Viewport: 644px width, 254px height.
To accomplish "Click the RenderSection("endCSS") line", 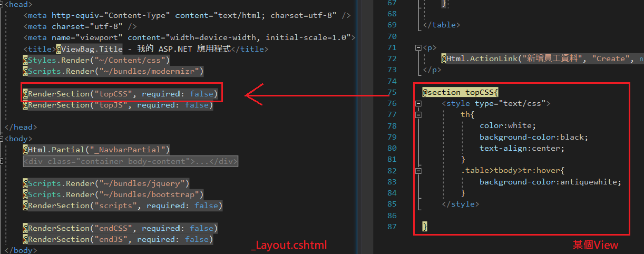I will [120, 228].
